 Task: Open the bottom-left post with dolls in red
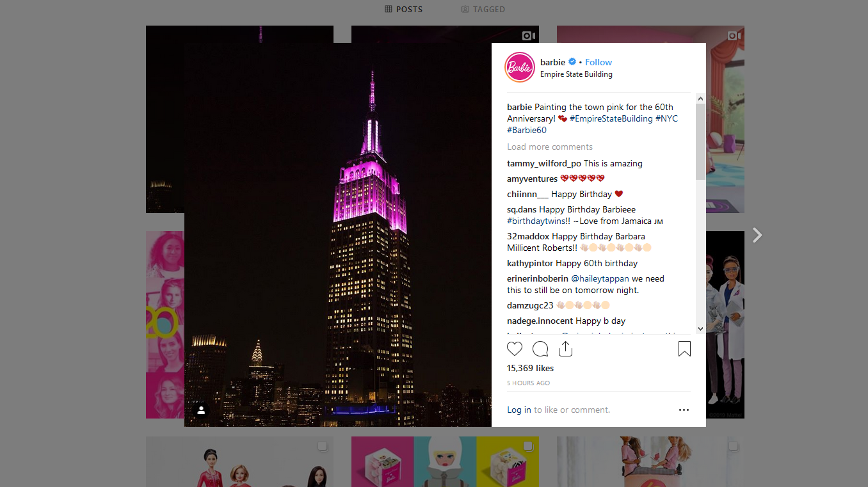(239, 461)
